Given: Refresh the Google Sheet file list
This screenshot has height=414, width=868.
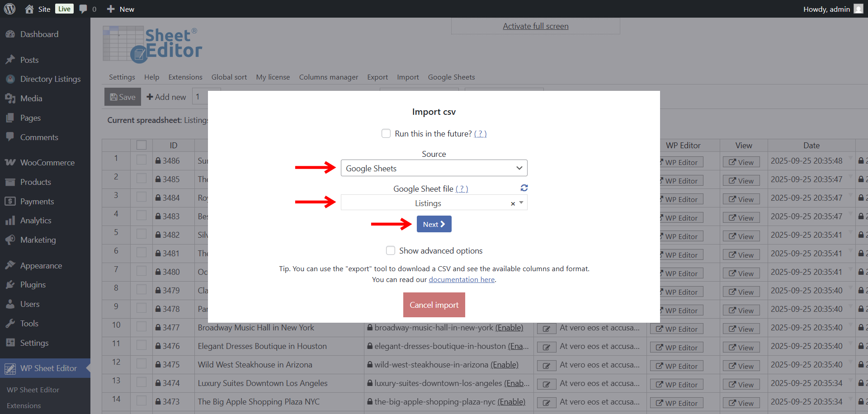Looking at the screenshot, I should click(524, 188).
